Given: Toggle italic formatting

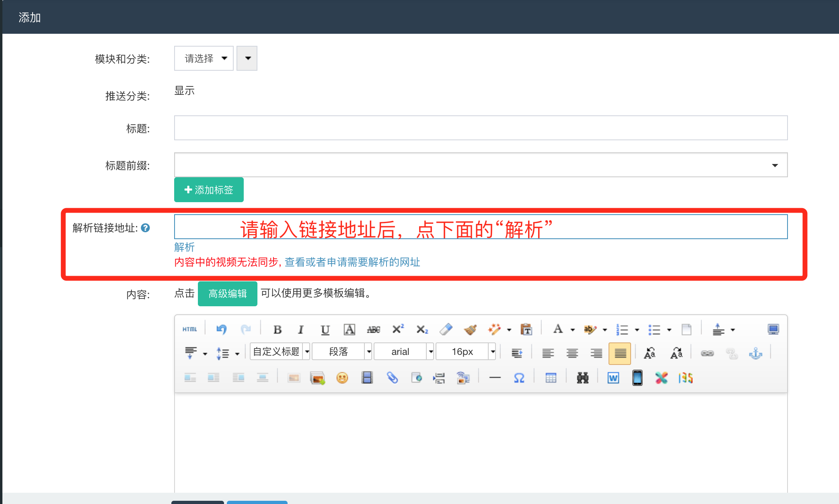Looking at the screenshot, I should click(300, 330).
